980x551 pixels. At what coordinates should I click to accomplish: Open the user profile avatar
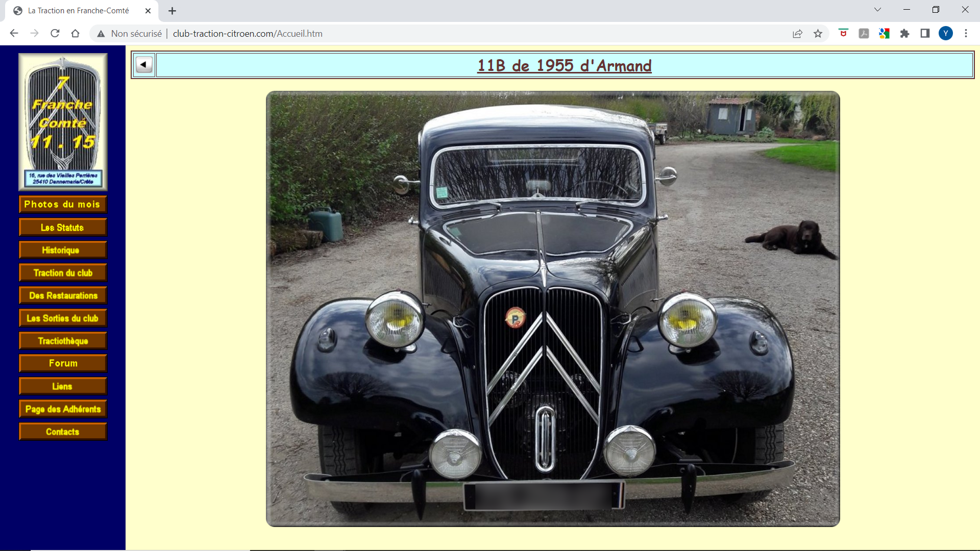945,34
